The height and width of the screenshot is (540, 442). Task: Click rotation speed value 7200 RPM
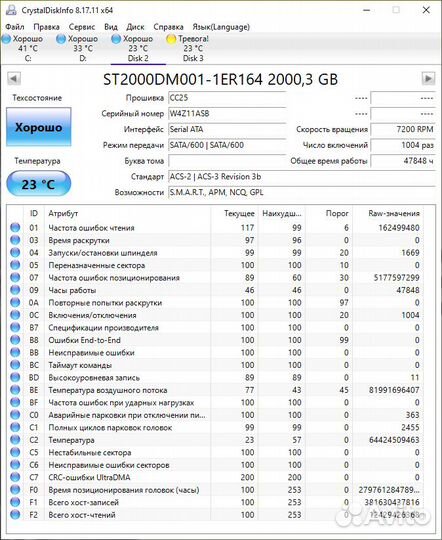(403, 129)
